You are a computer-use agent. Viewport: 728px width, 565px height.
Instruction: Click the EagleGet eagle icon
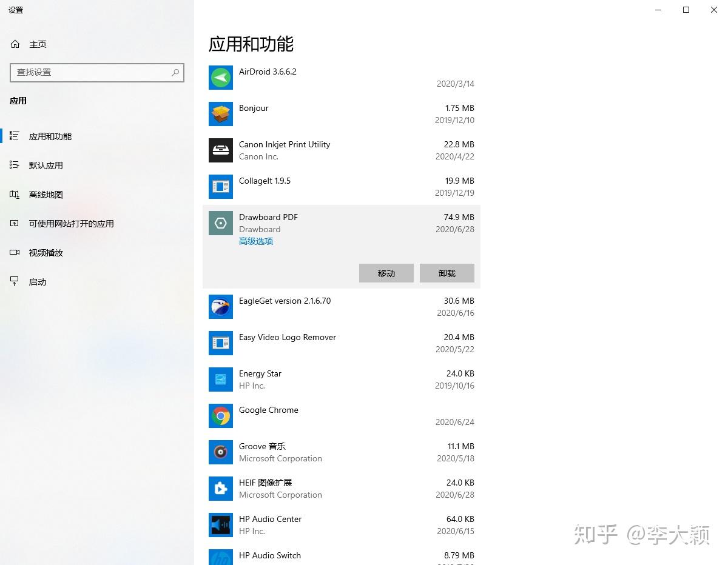pos(221,307)
